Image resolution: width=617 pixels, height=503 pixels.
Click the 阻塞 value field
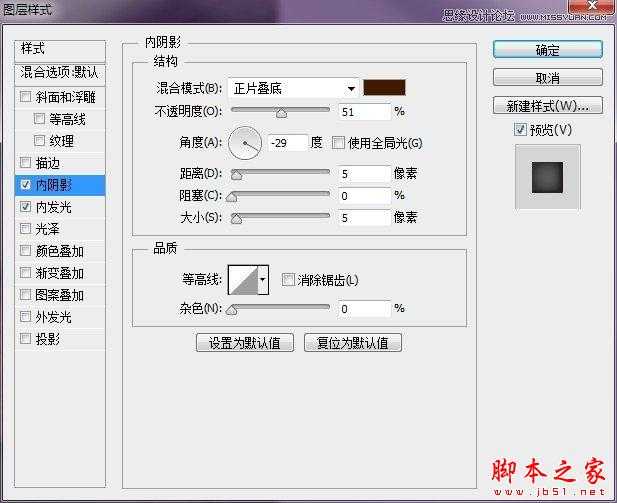(x=364, y=196)
